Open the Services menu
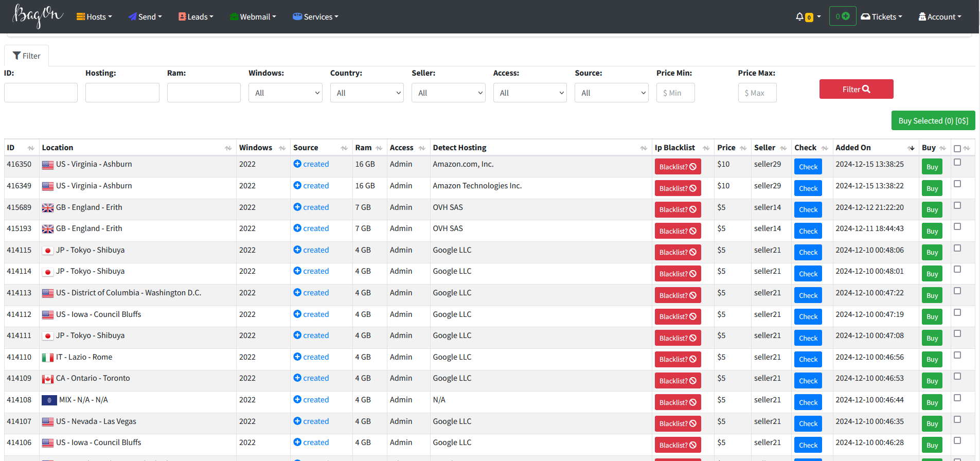 point(315,17)
